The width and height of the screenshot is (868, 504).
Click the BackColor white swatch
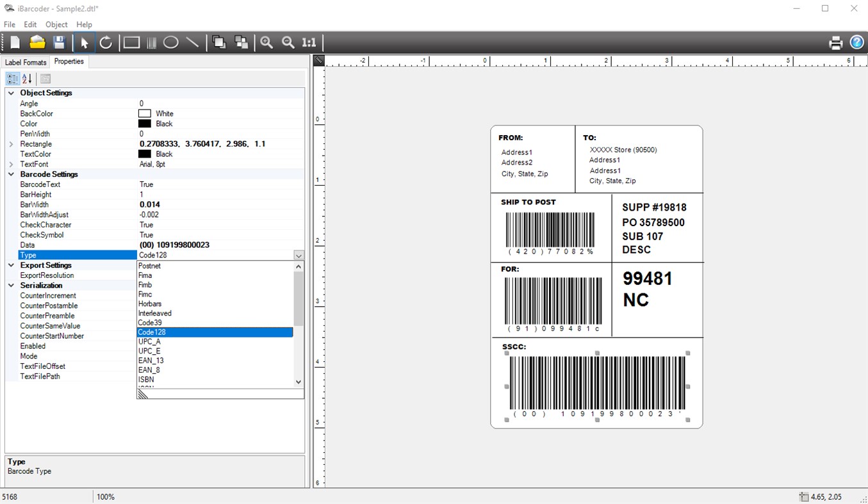[145, 113]
